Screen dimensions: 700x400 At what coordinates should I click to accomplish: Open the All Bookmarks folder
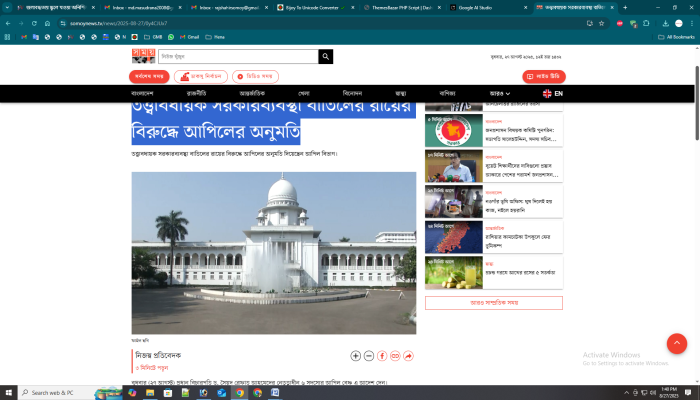click(676, 37)
